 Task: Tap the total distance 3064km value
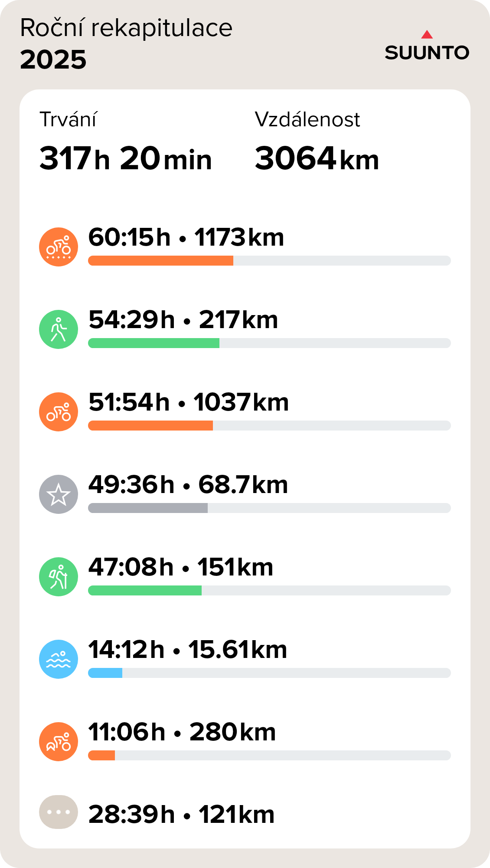[x=317, y=158]
